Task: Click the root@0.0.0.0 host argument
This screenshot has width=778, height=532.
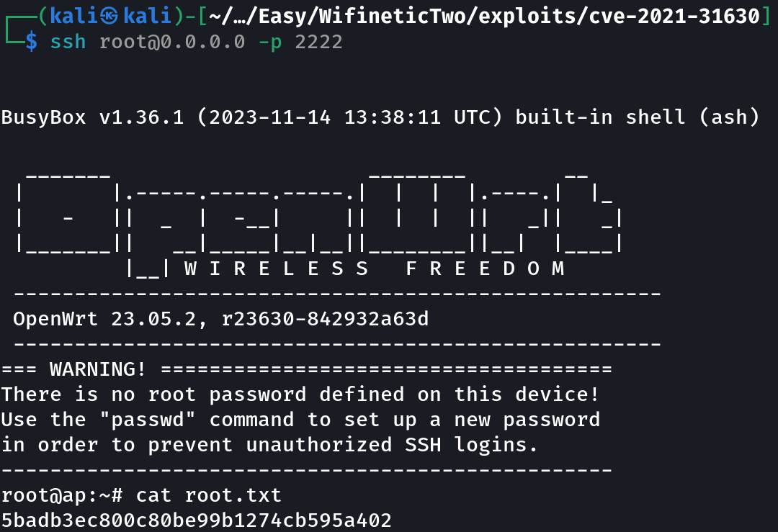Action: (172, 42)
